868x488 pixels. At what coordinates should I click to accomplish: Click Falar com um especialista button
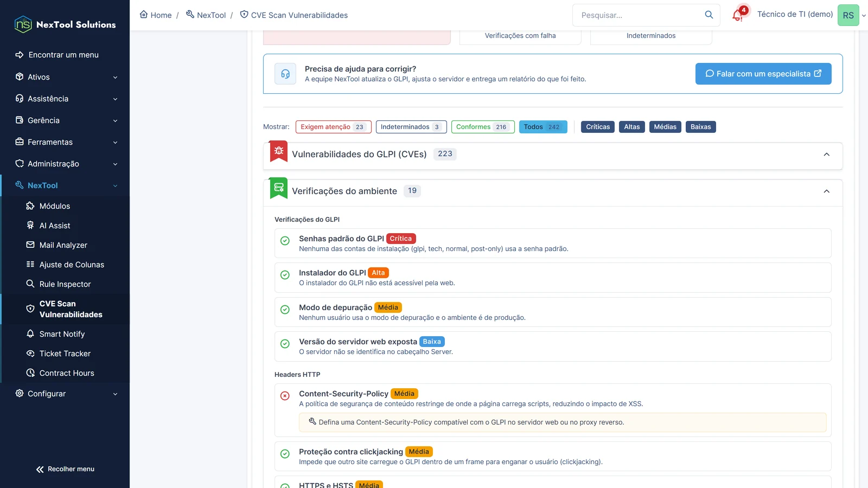tap(763, 74)
